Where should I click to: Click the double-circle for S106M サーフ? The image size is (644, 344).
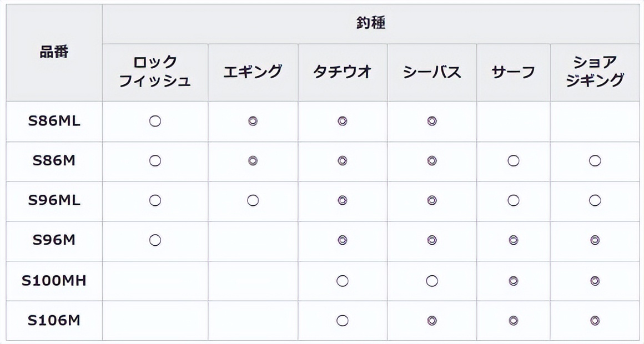(x=514, y=320)
